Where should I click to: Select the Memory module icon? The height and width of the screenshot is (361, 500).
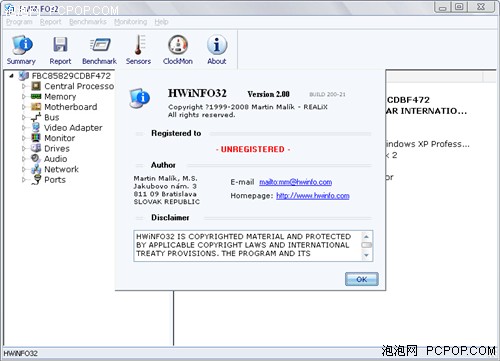coord(36,96)
